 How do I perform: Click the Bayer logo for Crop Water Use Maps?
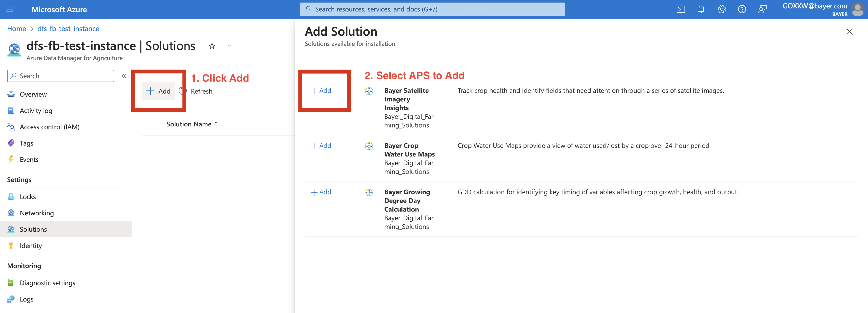(369, 146)
